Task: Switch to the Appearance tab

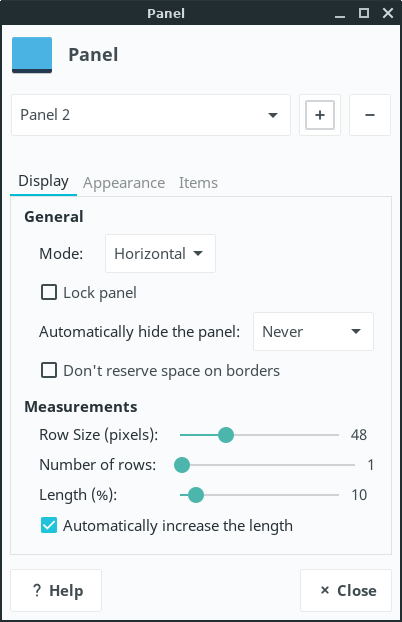Action: point(124,183)
